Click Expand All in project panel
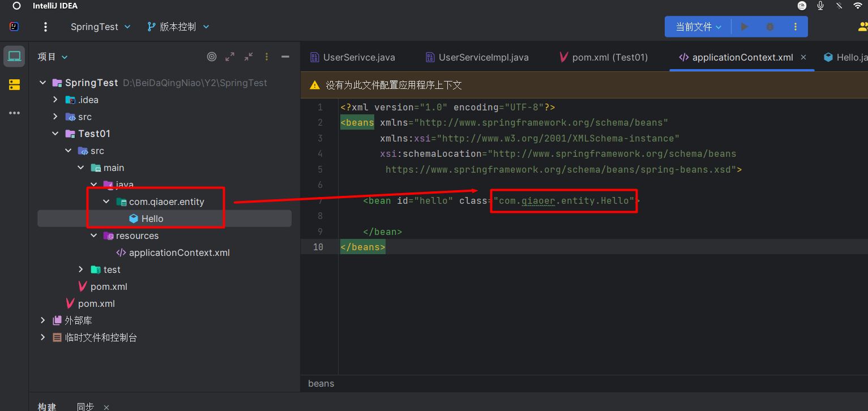This screenshot has height=411, width=868. [230, 57]
